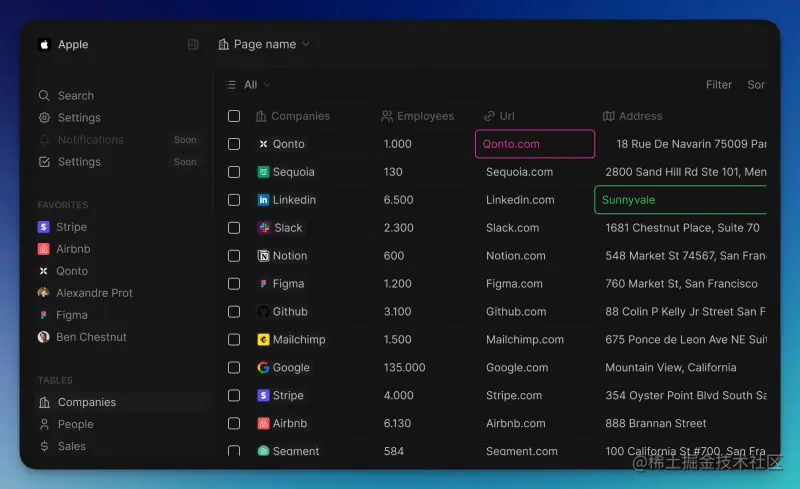Click the Sort button

(757, 85)
